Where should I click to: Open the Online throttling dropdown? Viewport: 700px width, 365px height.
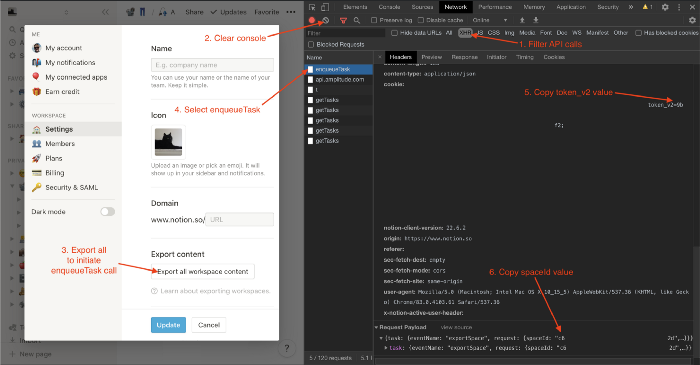pos(490,20)
